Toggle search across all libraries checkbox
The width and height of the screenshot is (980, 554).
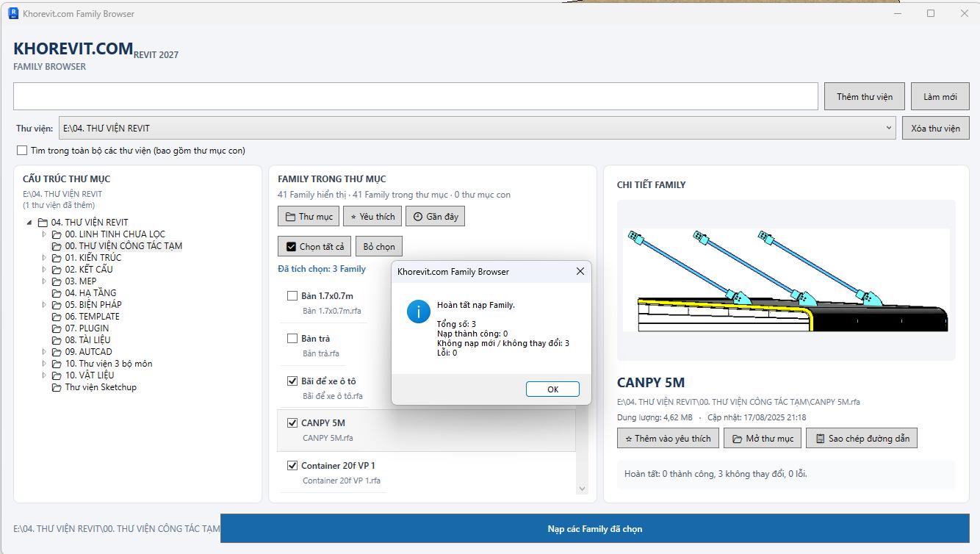(22, 151)
